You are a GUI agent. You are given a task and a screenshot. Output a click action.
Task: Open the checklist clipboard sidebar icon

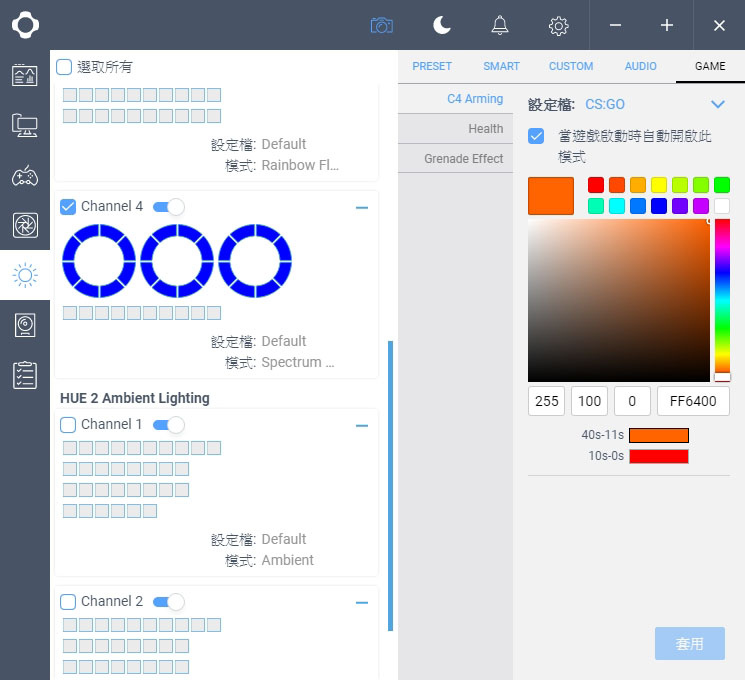tap(25, 375)
